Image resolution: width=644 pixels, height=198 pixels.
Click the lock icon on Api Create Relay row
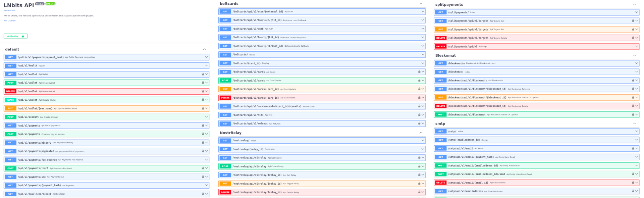419,166
